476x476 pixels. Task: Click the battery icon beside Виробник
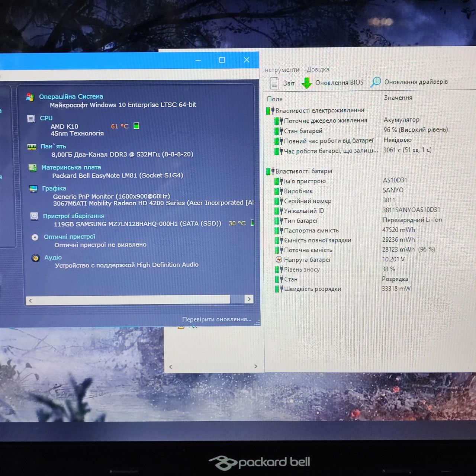pyautogui.click(x=279, y=191)
